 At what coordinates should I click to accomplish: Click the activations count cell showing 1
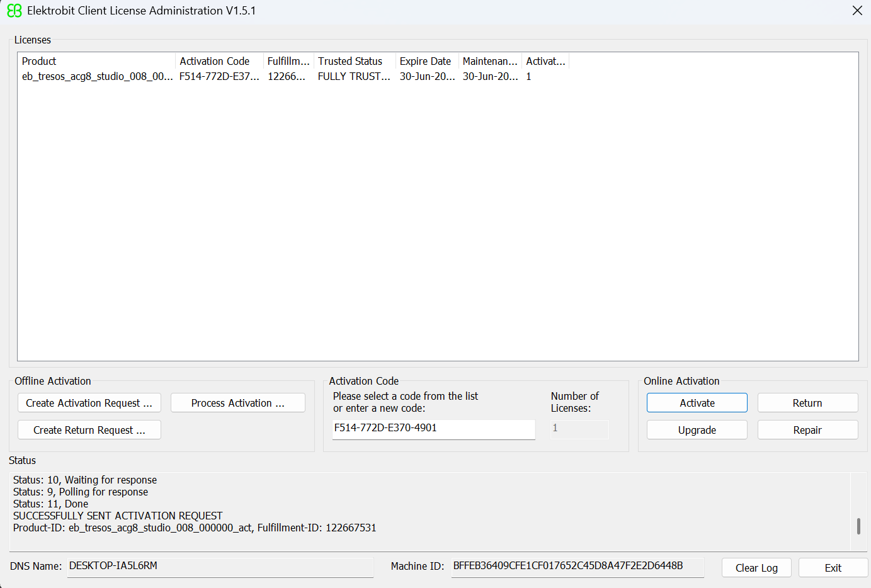529,76
